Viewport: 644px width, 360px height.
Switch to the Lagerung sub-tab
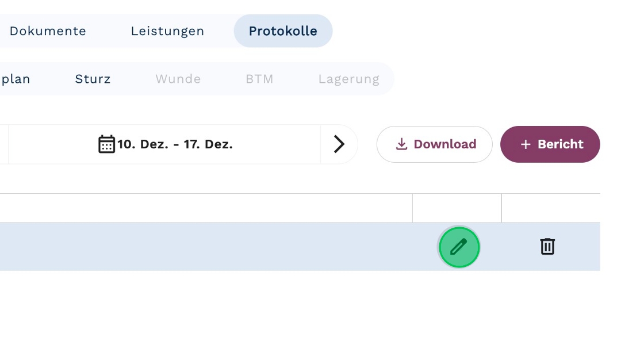348,79
